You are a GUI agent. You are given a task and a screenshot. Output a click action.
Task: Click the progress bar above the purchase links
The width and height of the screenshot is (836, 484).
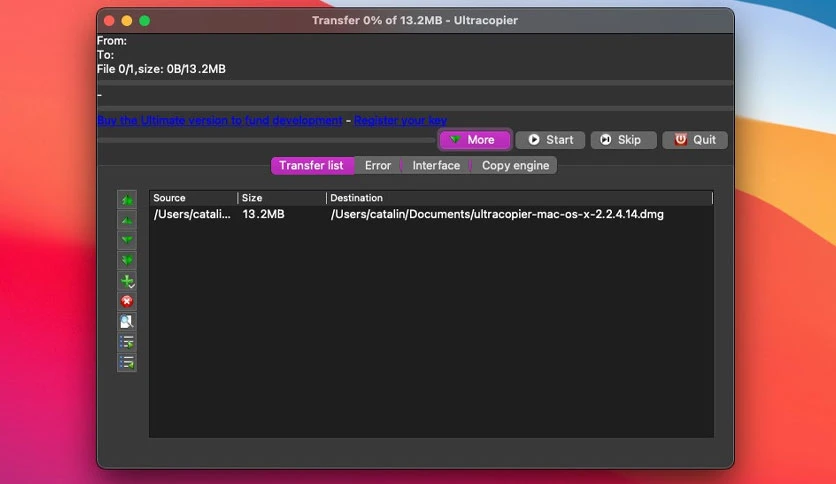coord(415,109)
